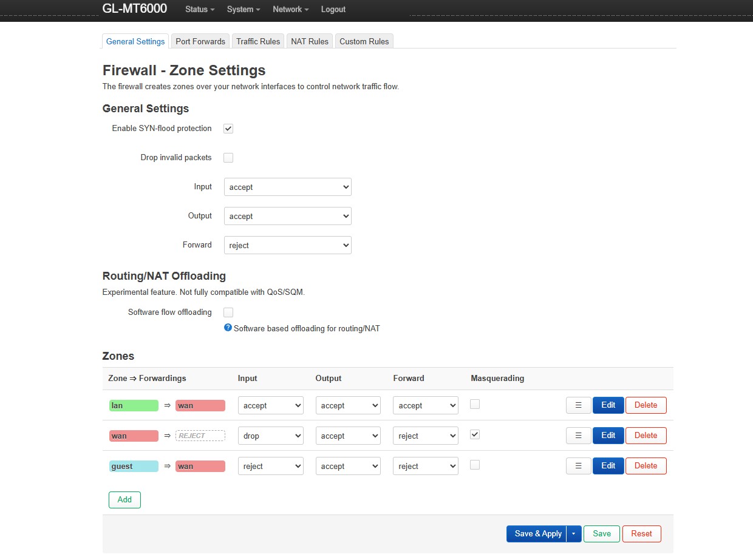Expand the guest zone Forward dropdown
Image resolution: width=753 pixels, height=560 pixels.
tap(426, 466)
